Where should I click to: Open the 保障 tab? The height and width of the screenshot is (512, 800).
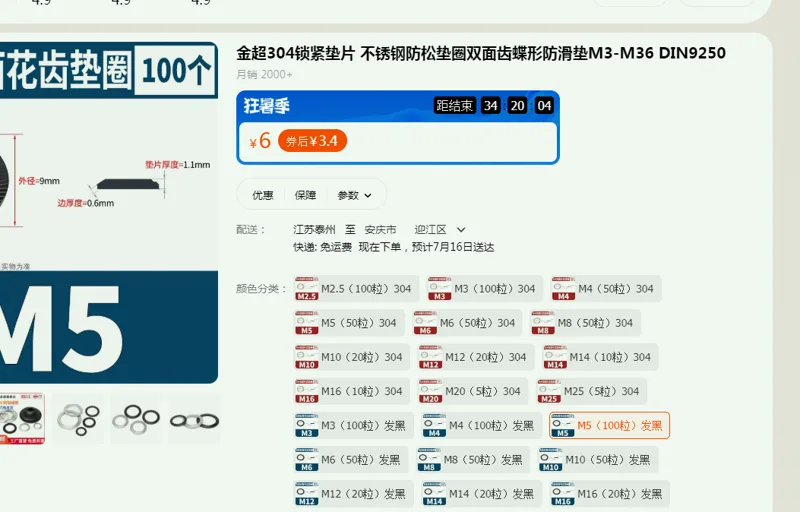[x=305, y=195]
